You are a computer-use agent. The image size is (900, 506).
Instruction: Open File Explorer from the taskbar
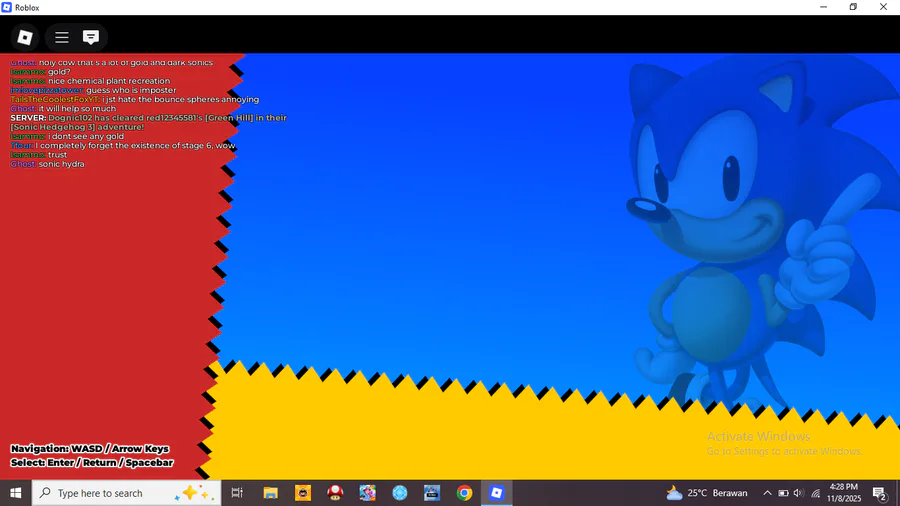[270, 493]
